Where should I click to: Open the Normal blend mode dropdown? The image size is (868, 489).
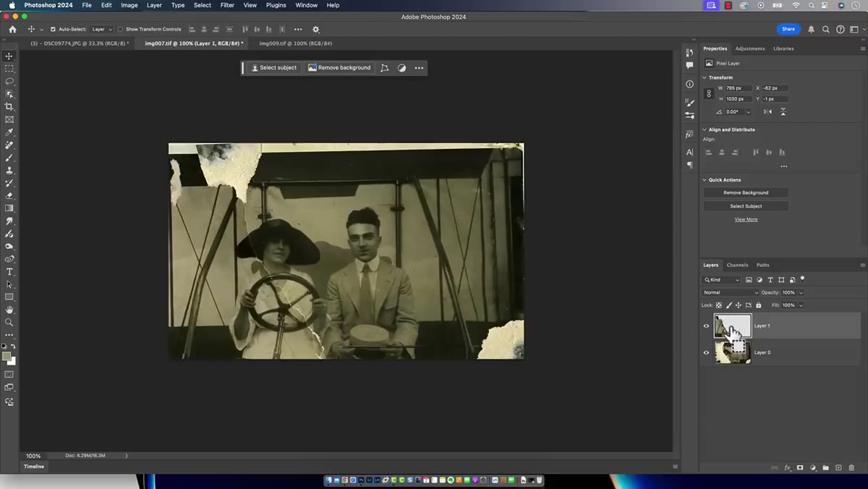point(731,293)
